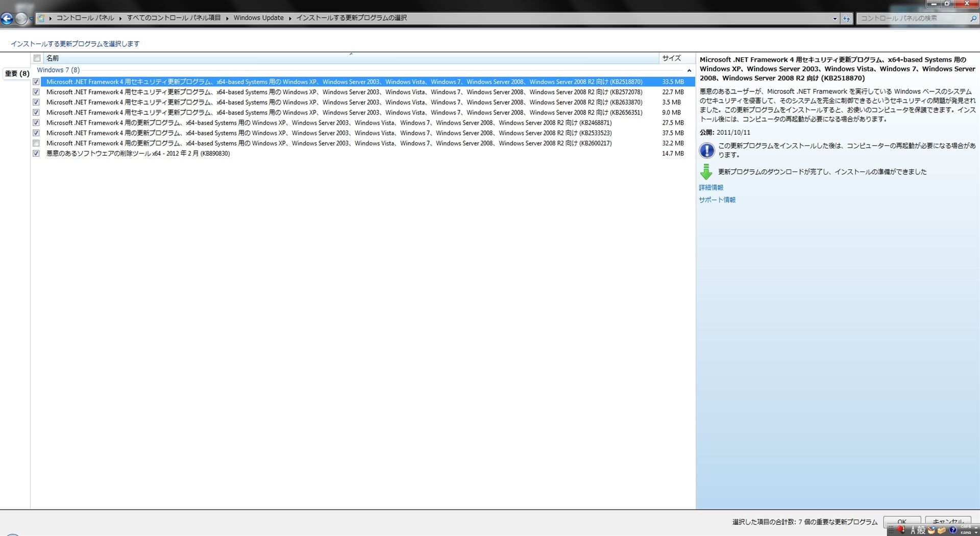Click the Forward navigation arrow
The image size is (980, 536).
(21, 19)
